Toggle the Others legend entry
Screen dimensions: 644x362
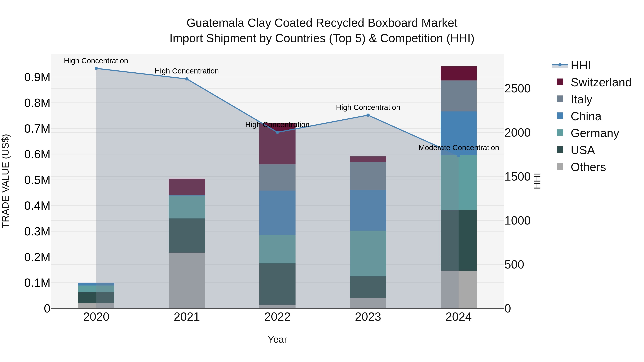click(581, 167)
